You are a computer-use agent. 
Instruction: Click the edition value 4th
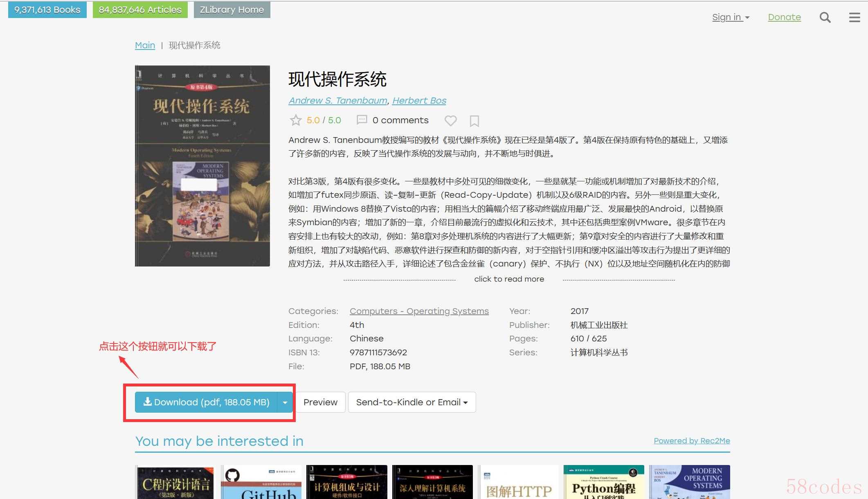pos(357,325)
